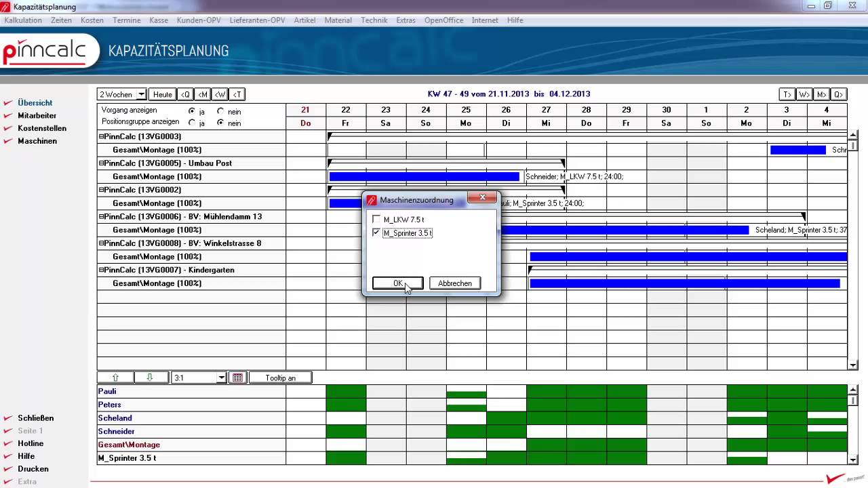The width and height of the screenshot is (868, 488).
Task: Click the <W week back button
Action: 220,94
